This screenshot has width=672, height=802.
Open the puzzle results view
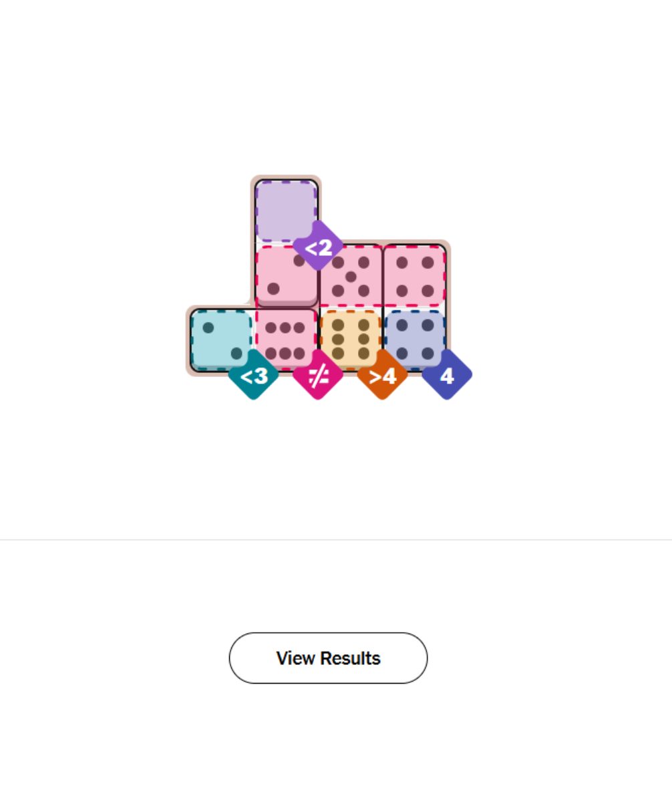[x=328, y=658]
